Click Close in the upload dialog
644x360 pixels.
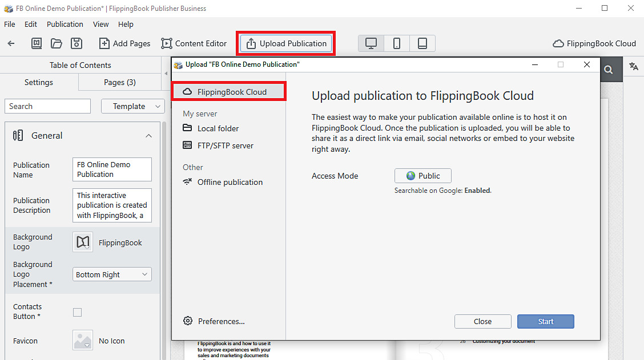pos(482,321)
